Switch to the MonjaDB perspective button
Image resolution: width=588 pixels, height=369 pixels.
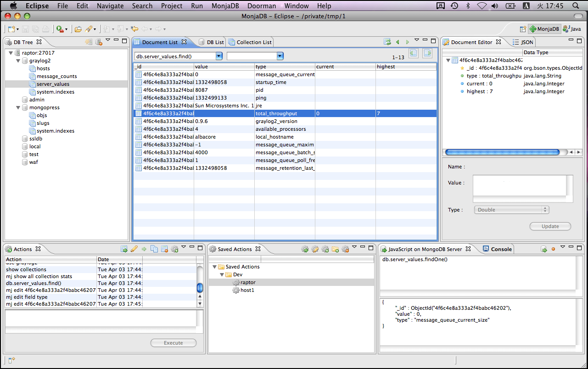coord(544,29)
